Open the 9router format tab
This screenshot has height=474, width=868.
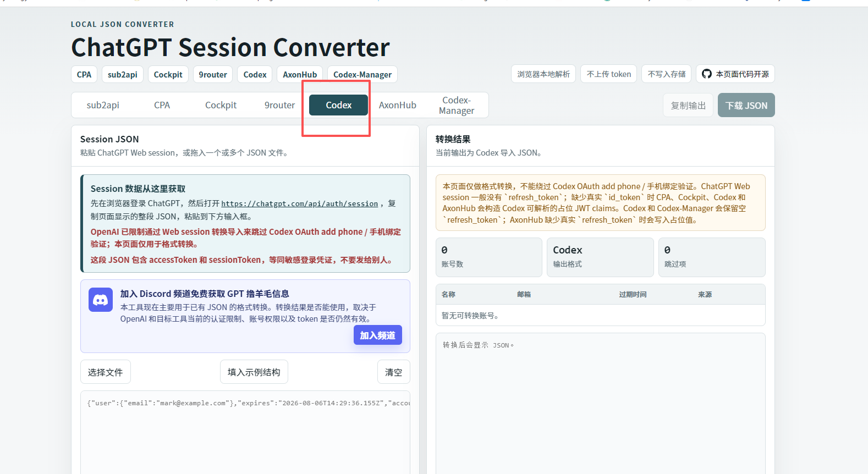coord(279,105)
